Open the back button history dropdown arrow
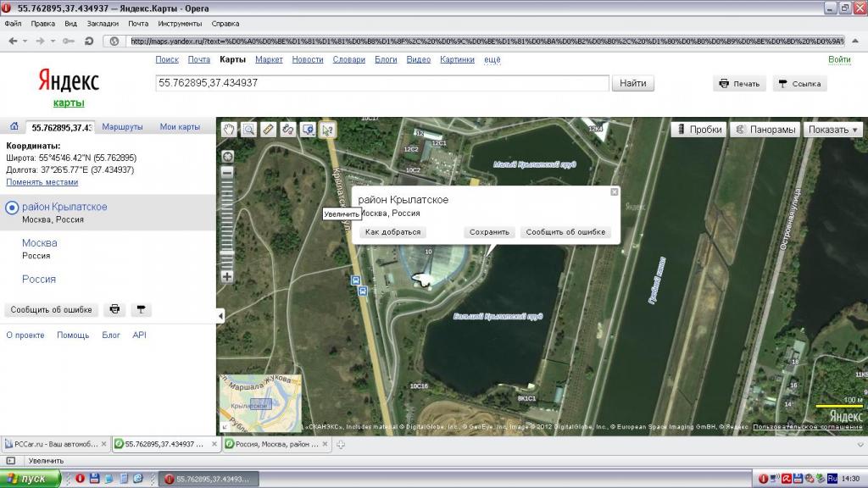This screenshot has width=868, height=488. pos(25,41)
